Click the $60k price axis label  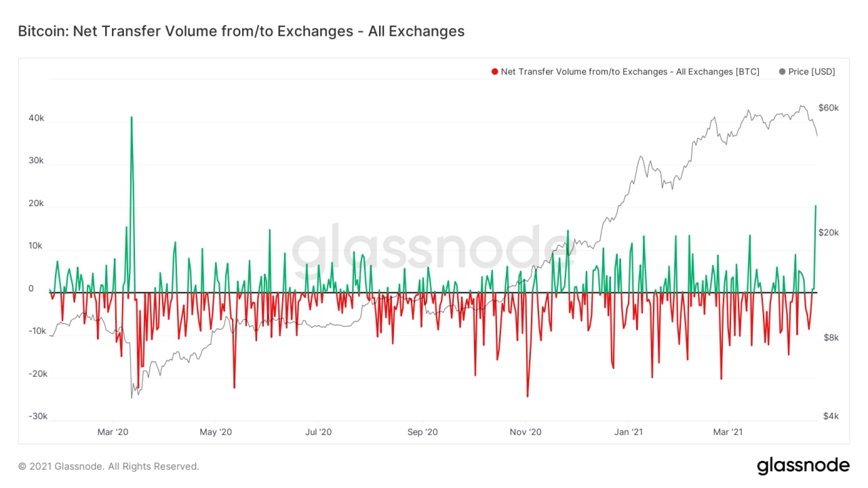pyautogui.click(x=829, y=108)
